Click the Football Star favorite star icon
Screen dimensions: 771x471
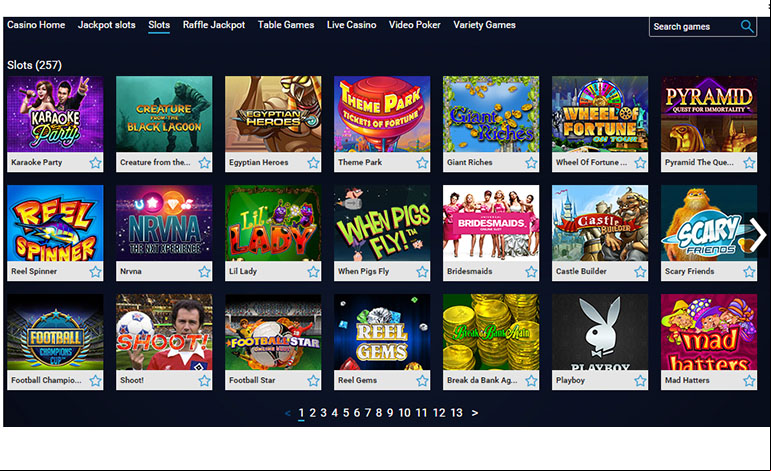tap(313, 381)
